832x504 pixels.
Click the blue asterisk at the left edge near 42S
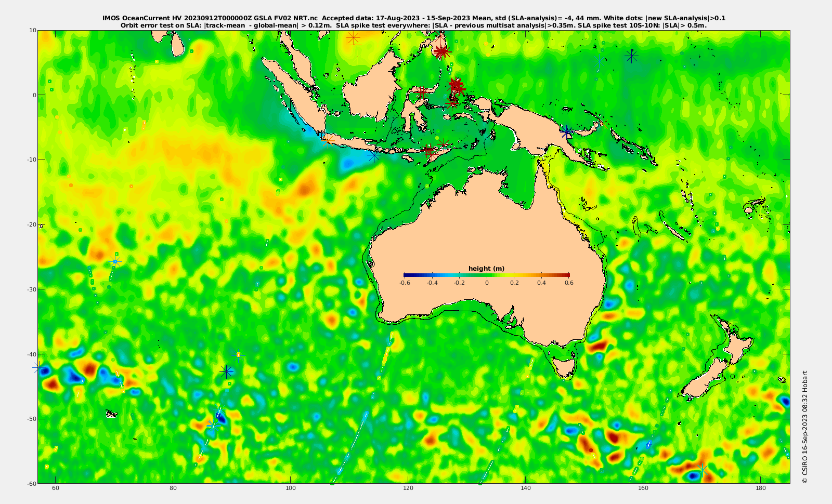pos(38,367)
